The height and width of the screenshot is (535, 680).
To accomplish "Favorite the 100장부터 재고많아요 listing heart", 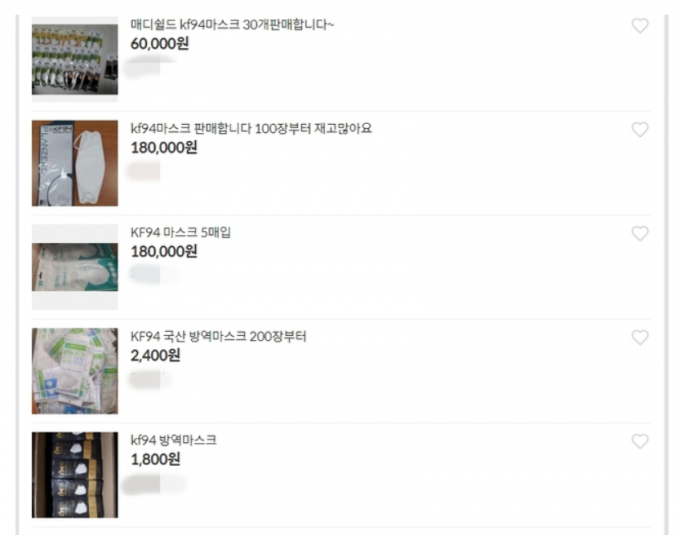I will [640, 130].
